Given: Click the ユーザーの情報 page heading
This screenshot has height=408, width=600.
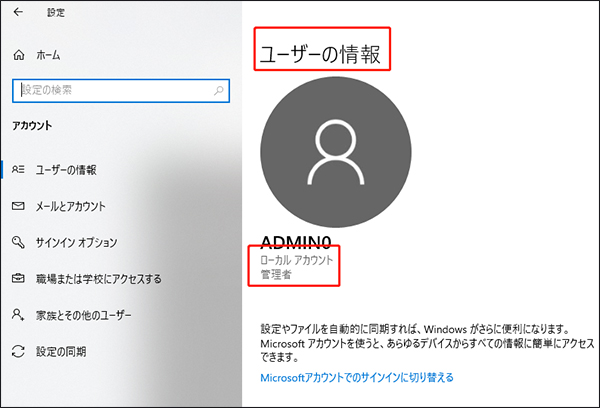Looking at the screenshot, I should tap(320, 54).
